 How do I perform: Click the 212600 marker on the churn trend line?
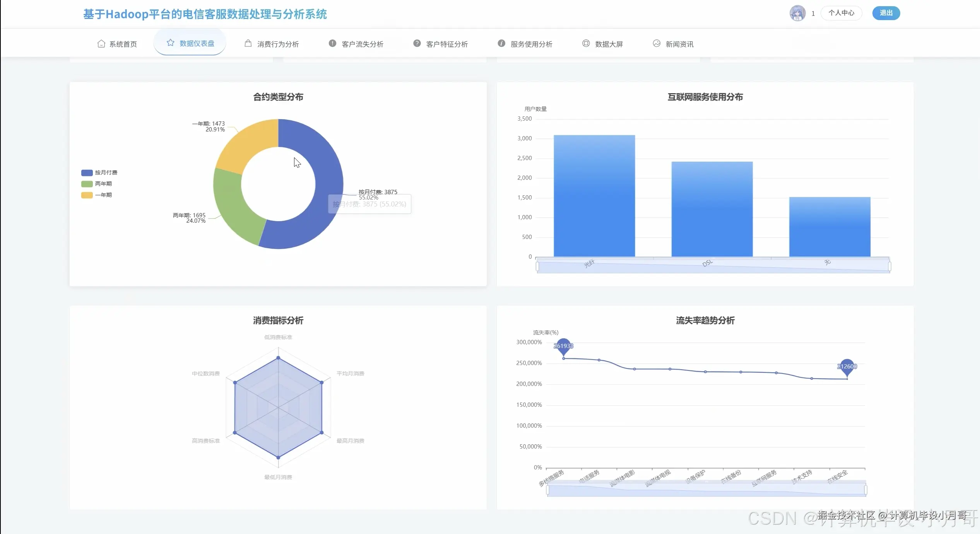point(847,366)
